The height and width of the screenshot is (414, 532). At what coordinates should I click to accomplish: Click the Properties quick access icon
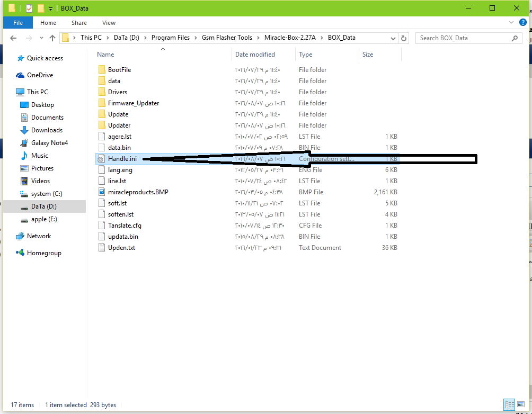click(29, 8)
